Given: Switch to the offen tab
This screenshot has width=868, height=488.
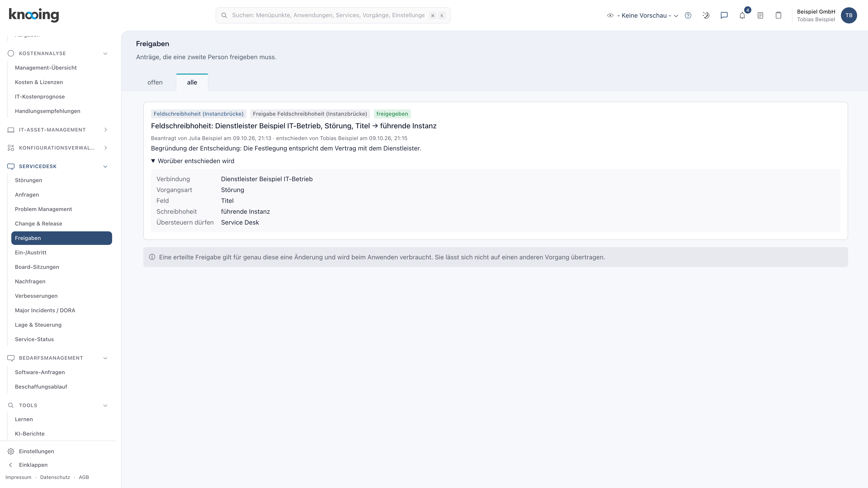Looking at the screenshot, I should coord(155,82).
